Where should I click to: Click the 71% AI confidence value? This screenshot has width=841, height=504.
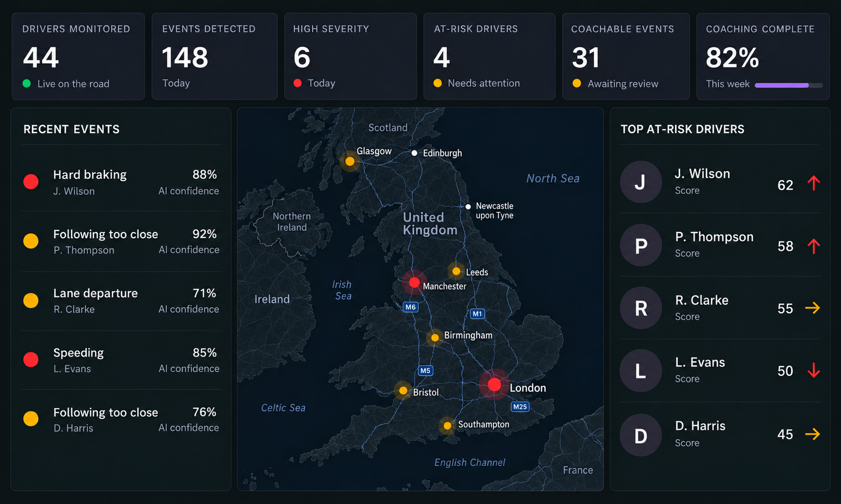coord(205,293)
